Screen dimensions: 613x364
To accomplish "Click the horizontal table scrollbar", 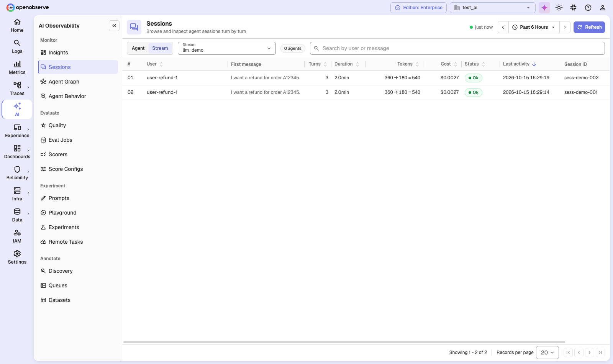I will coord(344,342).
